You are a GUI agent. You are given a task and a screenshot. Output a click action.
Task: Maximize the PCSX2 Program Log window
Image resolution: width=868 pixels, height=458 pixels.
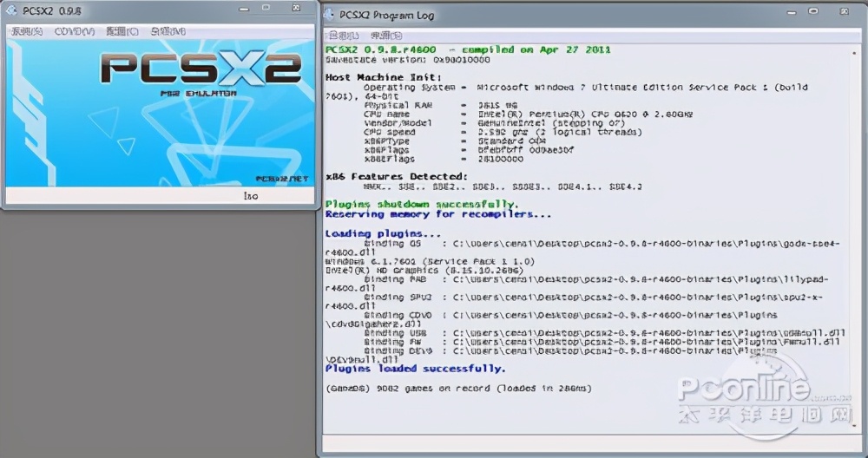point(812,10)
